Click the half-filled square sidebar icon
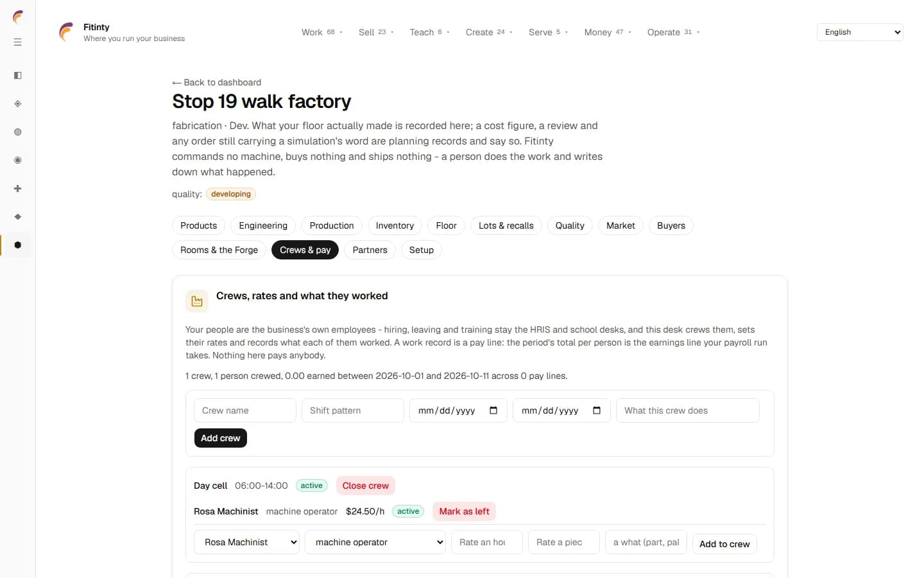This screenshot has height=578, width=924. (x=18, y=76)
